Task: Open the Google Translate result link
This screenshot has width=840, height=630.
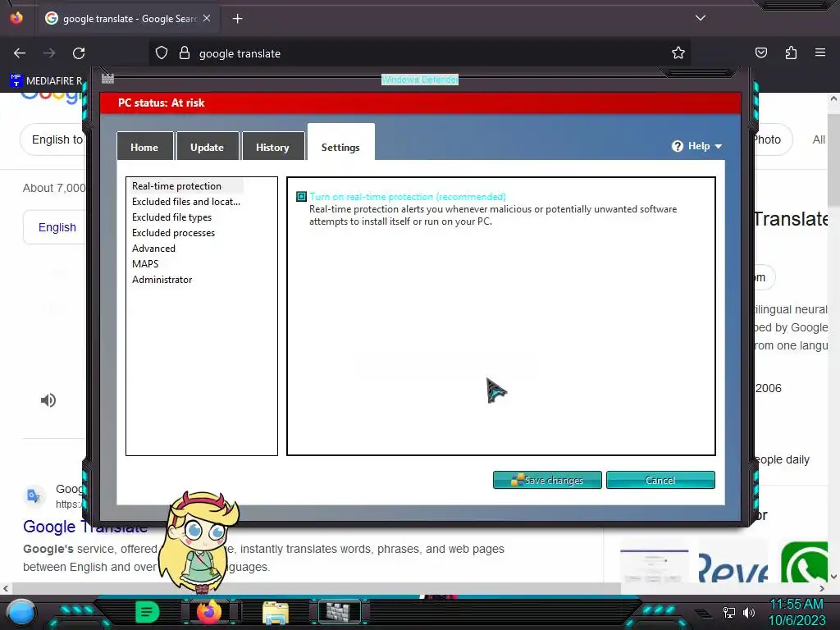Action: pos(84,527)
